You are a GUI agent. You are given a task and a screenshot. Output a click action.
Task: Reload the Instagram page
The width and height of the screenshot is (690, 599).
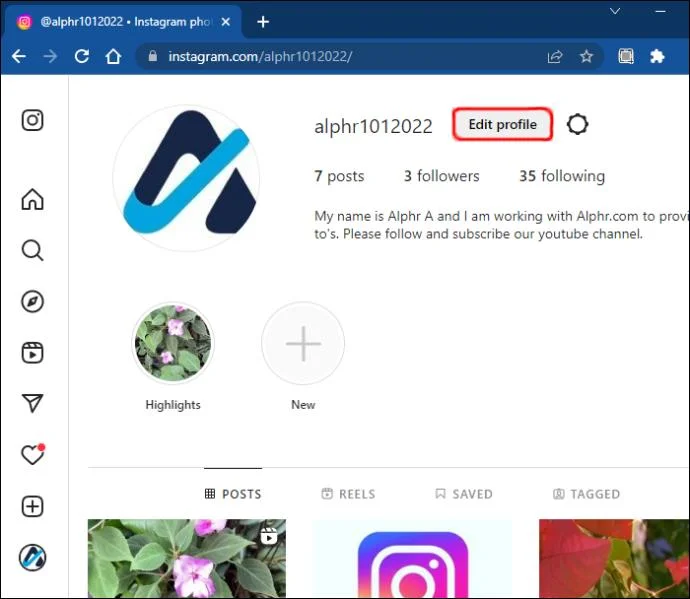pos(82,56)
